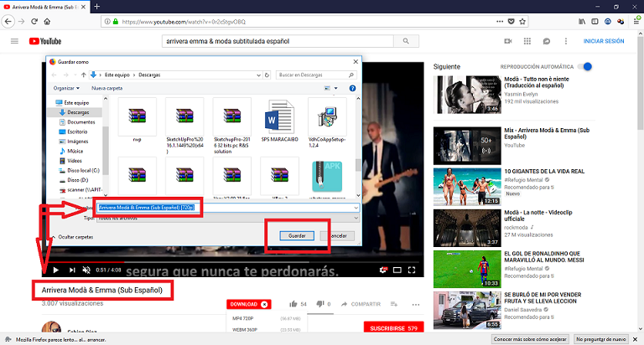Click the INICIAR SESIÓN link
Screen dimensions: 644x345
click(604, 41)
